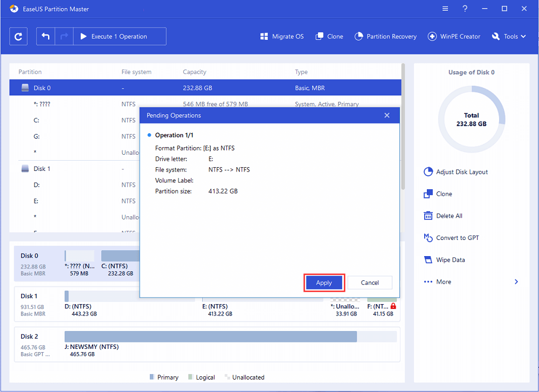Select the Disk 1 row in list
Image resolution: width=539 pixels, height=392 pixels.
tap(74, 169)
